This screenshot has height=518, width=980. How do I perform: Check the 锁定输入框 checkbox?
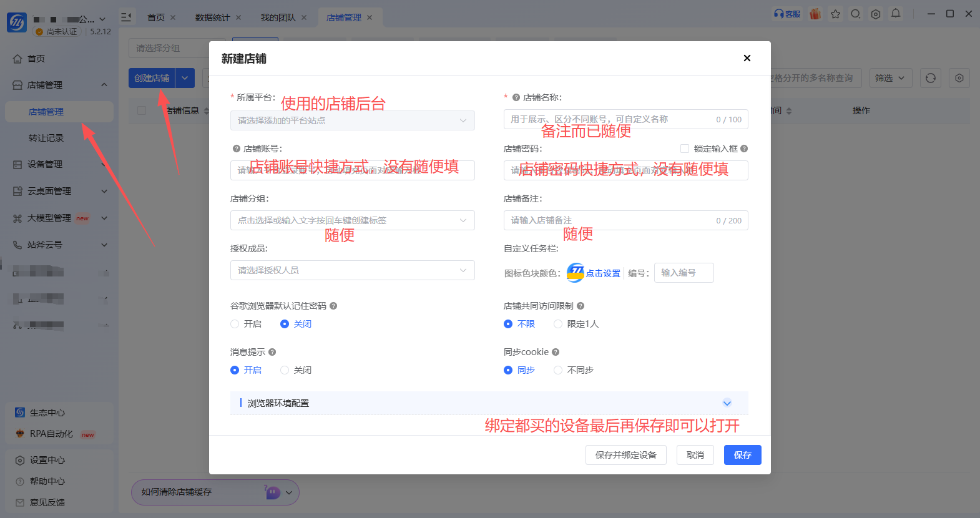(685, 149)
